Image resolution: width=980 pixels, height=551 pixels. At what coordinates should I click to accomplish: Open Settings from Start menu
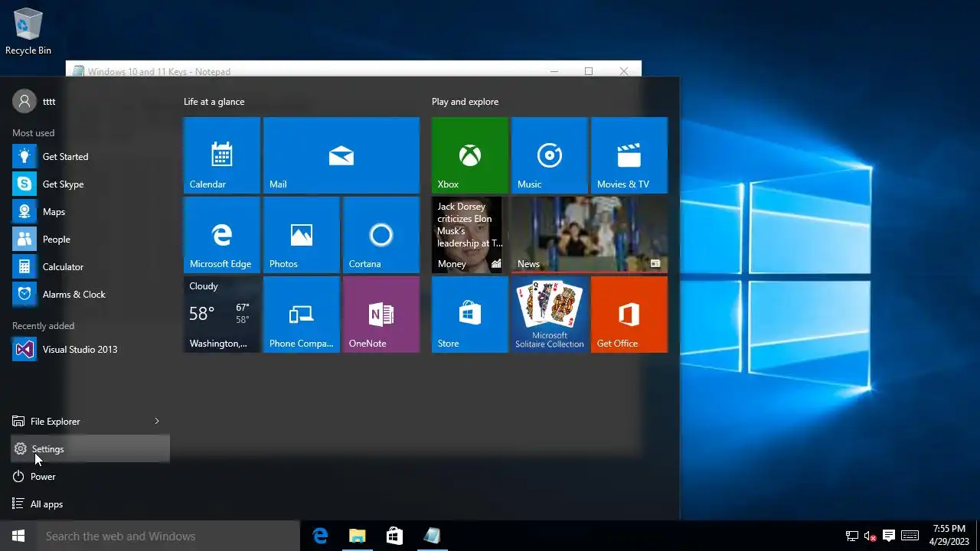coord(90,449)
